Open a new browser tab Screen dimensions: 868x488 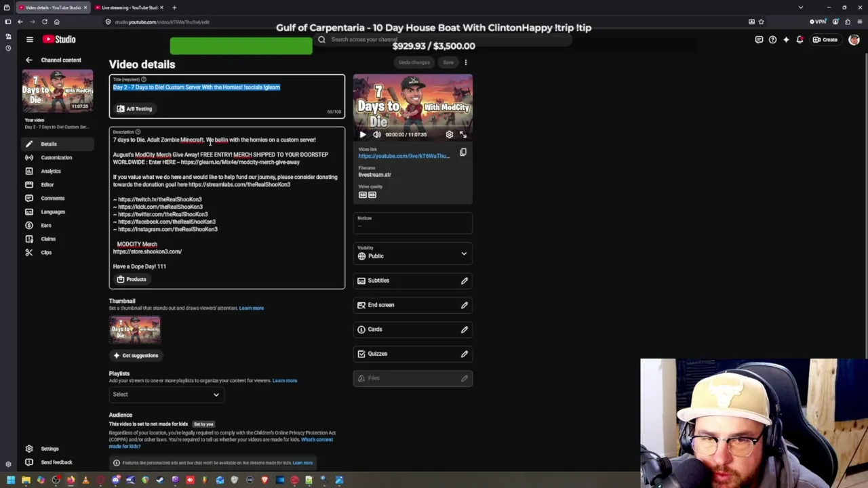(174, 7)
